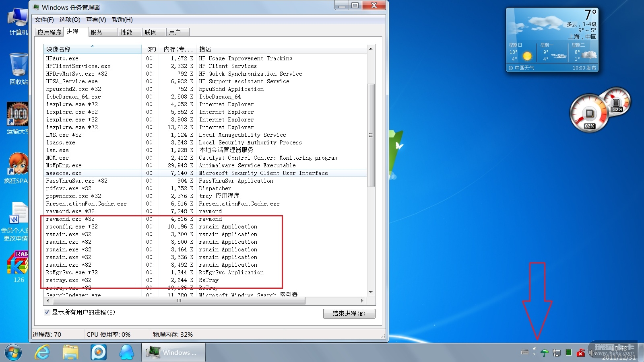Select rsmain.exe row using 3,536 K
The image size is (644, 362).
[x=205, y=257]
